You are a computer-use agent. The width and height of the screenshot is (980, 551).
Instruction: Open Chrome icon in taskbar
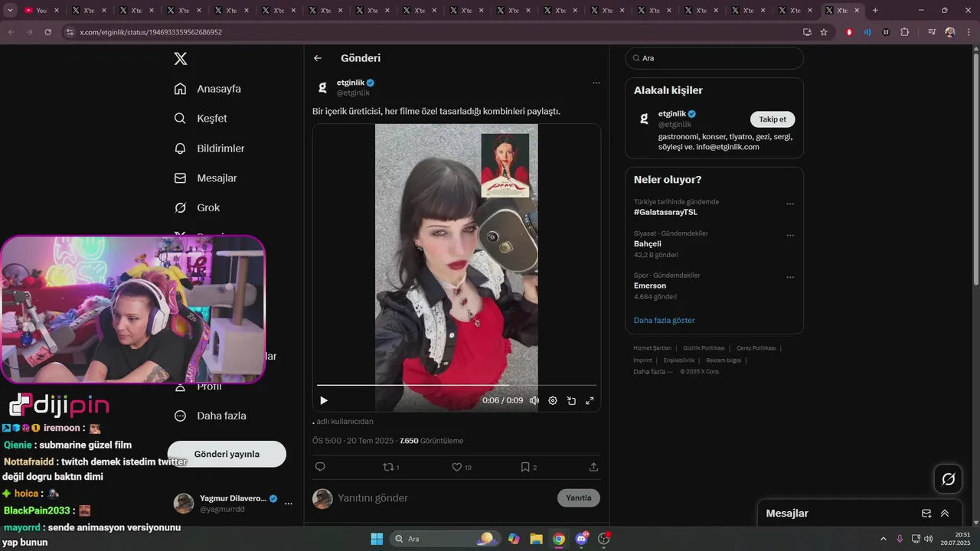coord(559,539)
